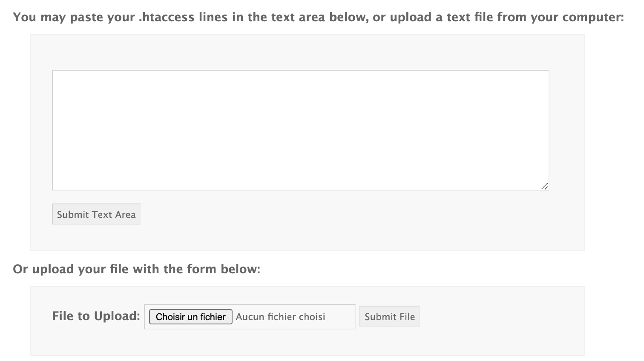The width and height of the screenshot is (644, 361).
Task: Open the Choisir un fichier file picker
Action: point(190,317)
